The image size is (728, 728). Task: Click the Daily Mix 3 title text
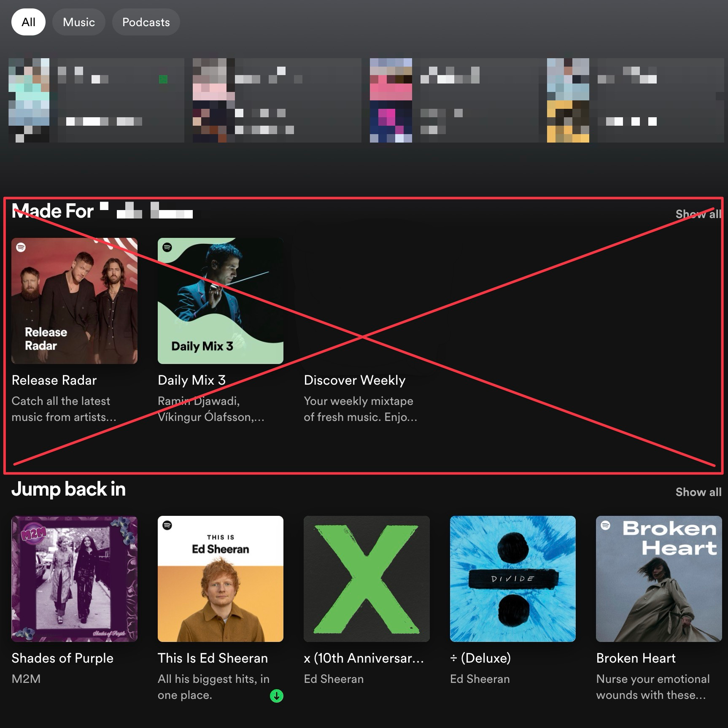[191, 380]
